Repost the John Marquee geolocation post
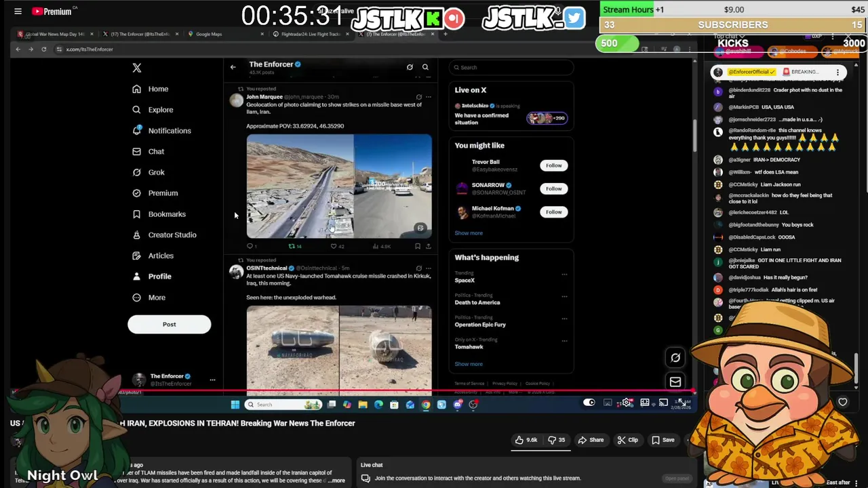868x488 pixels. click(294, 246)
